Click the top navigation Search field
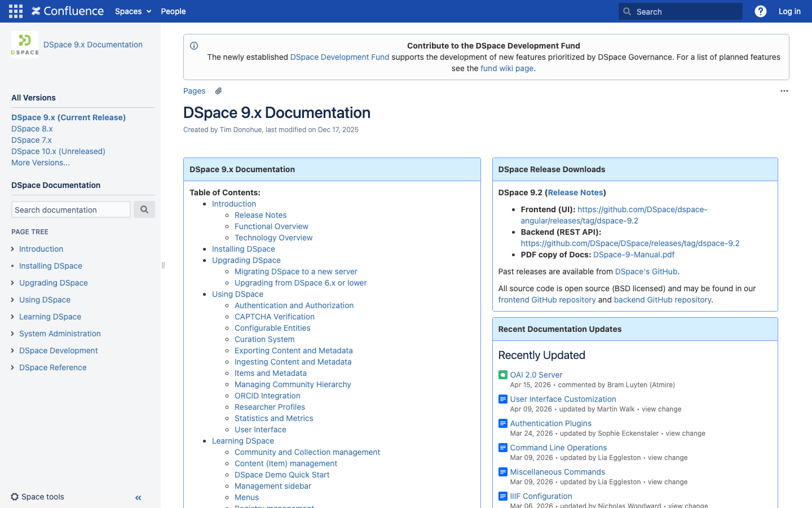This screenshot has height=508, width=812. [680, 11]
